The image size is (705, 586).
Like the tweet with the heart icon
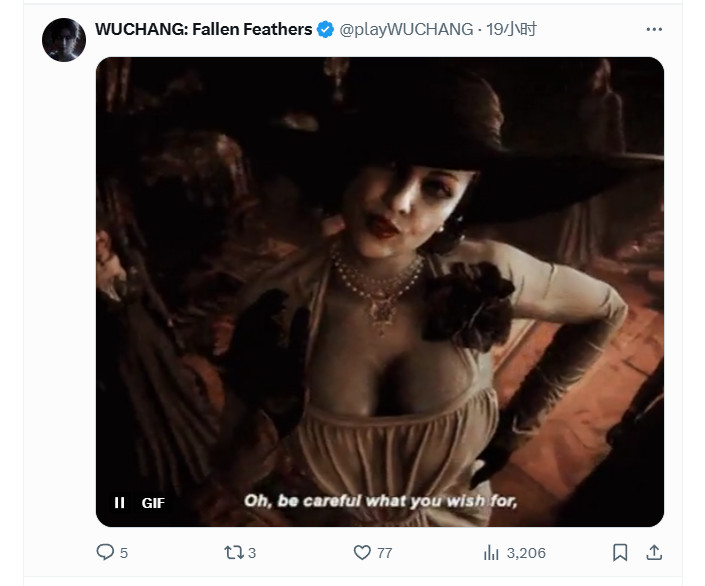pyautogui.click(x=362, y=552)
